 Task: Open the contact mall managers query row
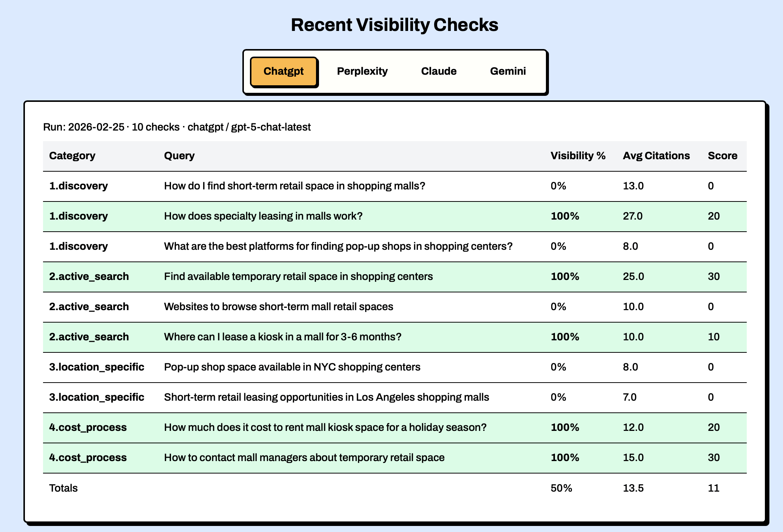point(304,458)
